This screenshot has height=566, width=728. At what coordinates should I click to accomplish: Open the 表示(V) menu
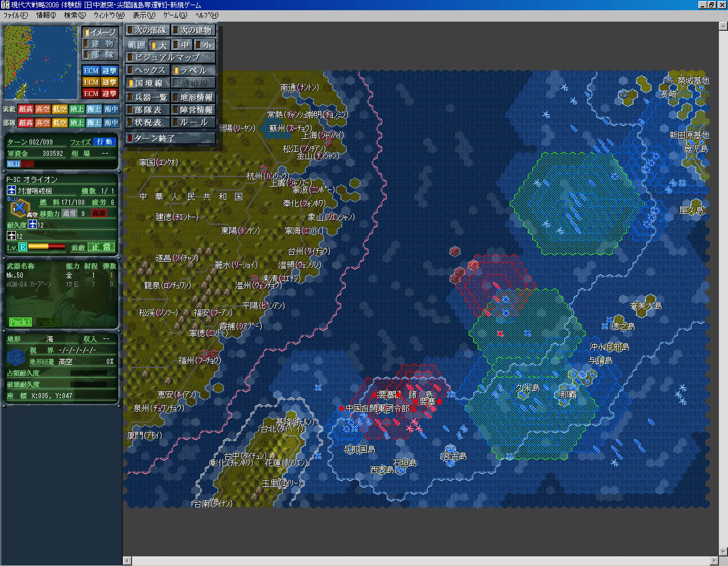(143, 15)
